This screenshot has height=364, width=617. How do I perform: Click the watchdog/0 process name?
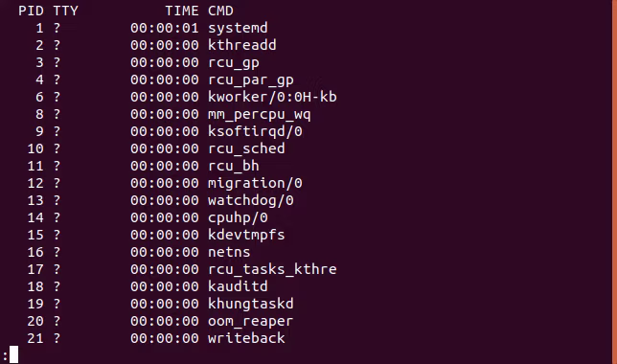tap(251, 201)
